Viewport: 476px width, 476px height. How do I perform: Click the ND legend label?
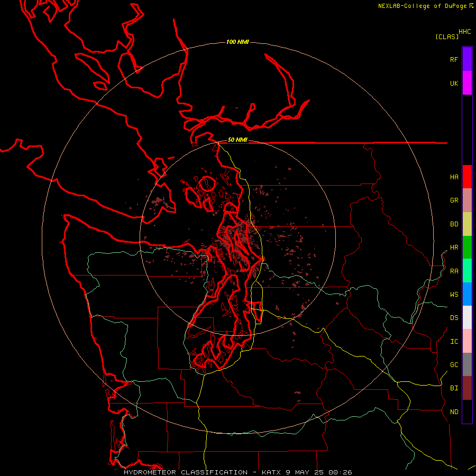tap(454, 412)
